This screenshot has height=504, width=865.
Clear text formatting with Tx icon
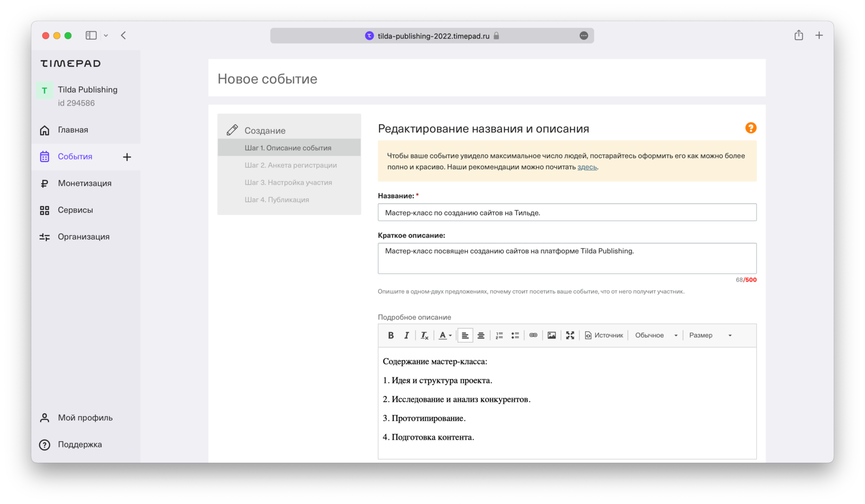click(424, 335)
